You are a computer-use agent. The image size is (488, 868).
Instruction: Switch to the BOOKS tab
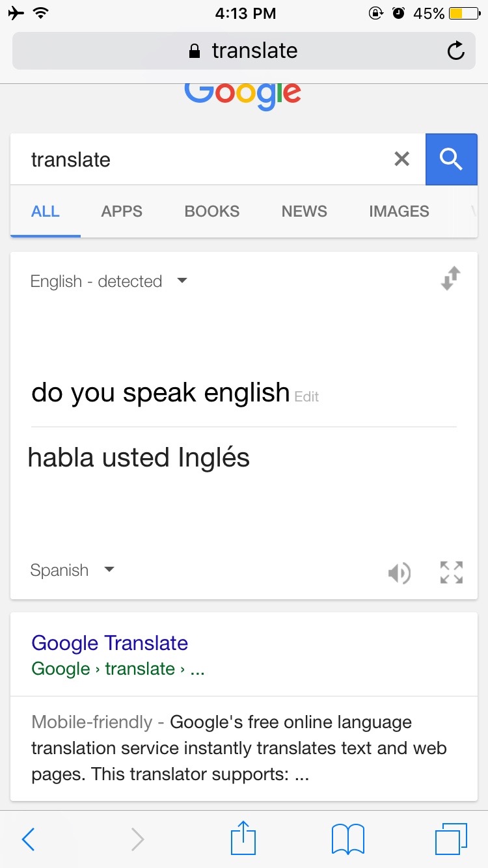[x=212, y=211]
